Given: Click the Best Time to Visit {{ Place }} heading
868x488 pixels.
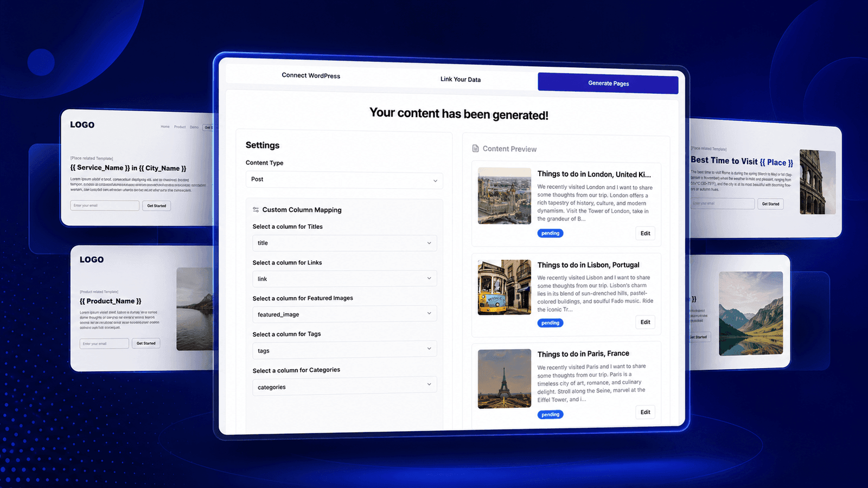Looking at the screenshot, I should pos(742,161).
